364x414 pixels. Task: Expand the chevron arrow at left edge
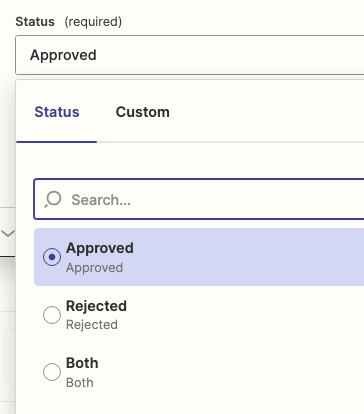[8, 233]
